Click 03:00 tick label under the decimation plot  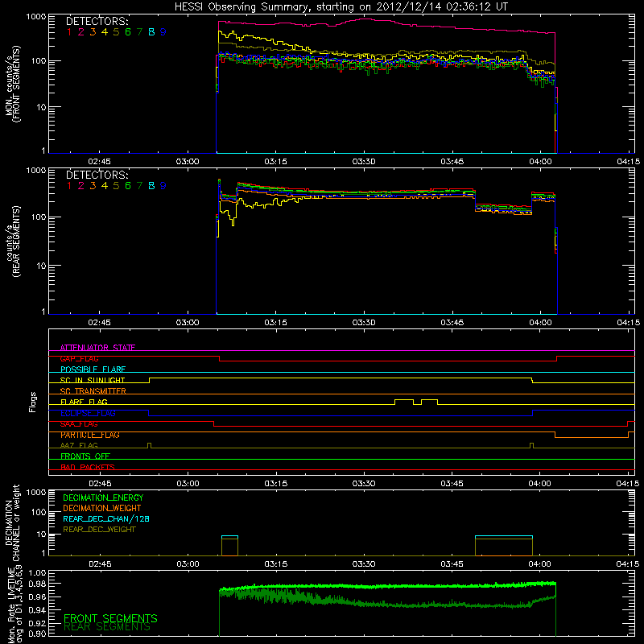pyautogui.click(x=188, y=564)
